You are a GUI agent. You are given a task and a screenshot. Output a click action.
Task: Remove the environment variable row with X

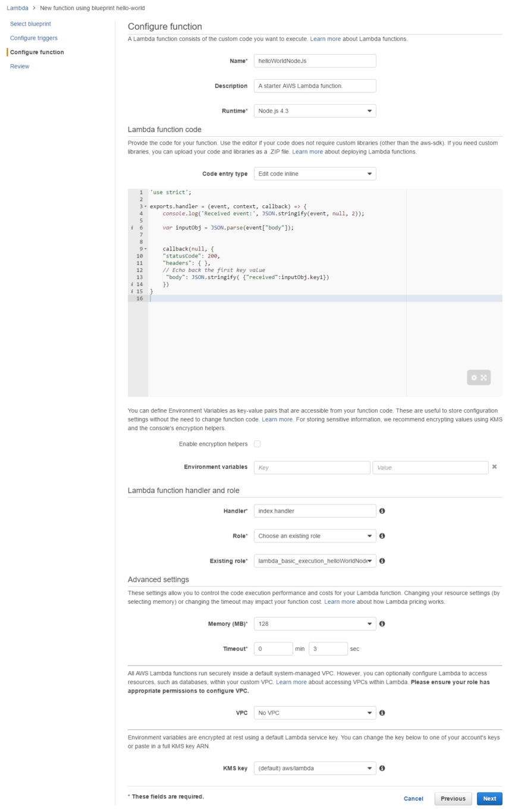point(495,467)
